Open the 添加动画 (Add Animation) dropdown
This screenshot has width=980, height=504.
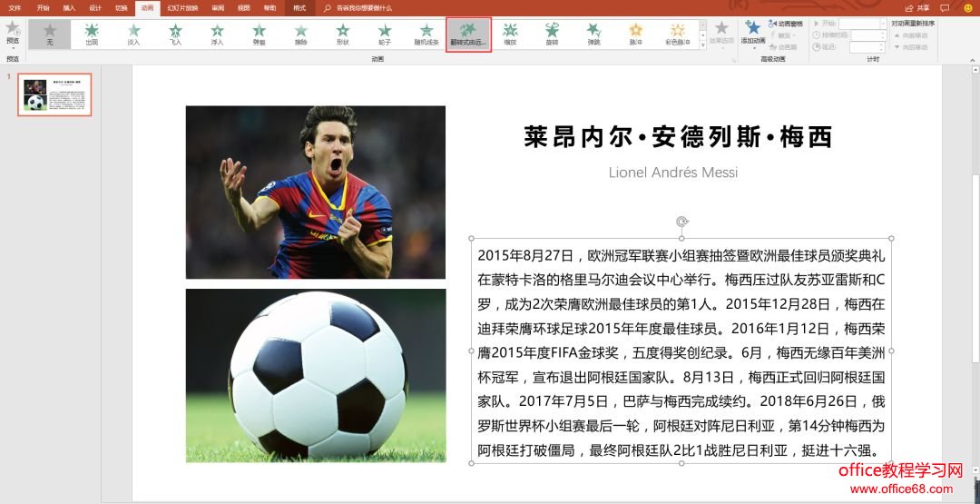752,34
